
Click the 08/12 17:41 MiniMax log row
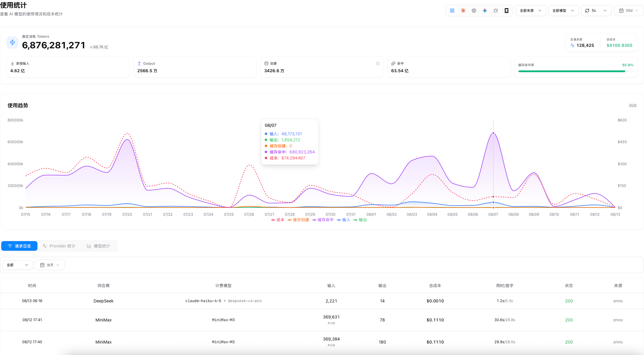click(x=322, y=320)
